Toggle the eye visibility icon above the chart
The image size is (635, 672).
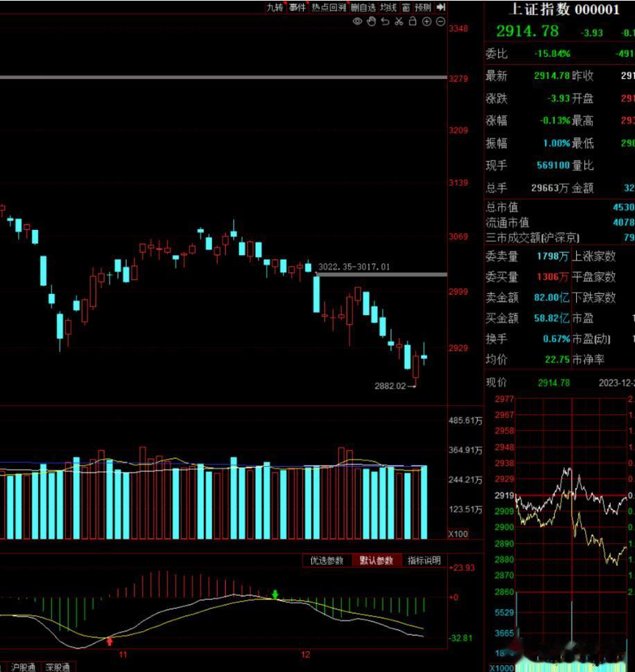point(357,21)
